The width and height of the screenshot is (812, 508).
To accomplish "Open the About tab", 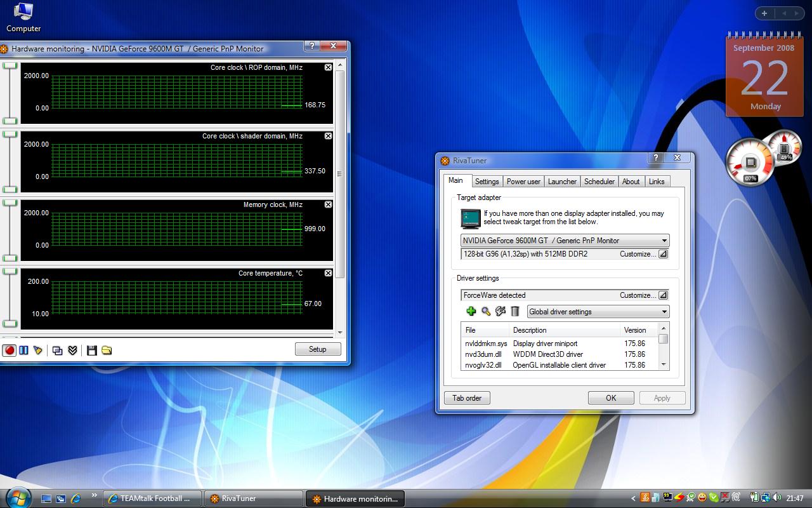I will [631, 182].
